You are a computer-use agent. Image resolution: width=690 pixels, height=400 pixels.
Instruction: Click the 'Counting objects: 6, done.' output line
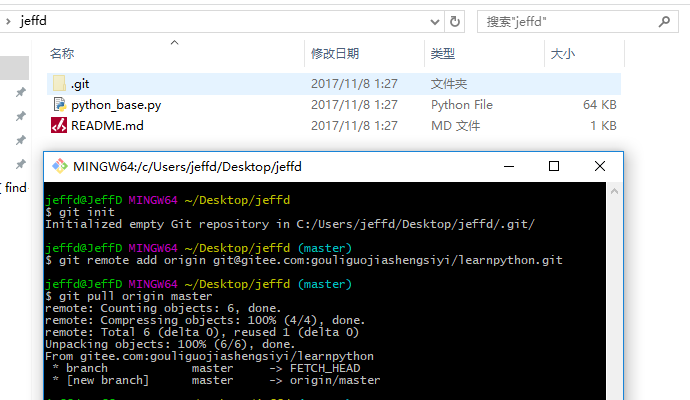click(163, 308)
